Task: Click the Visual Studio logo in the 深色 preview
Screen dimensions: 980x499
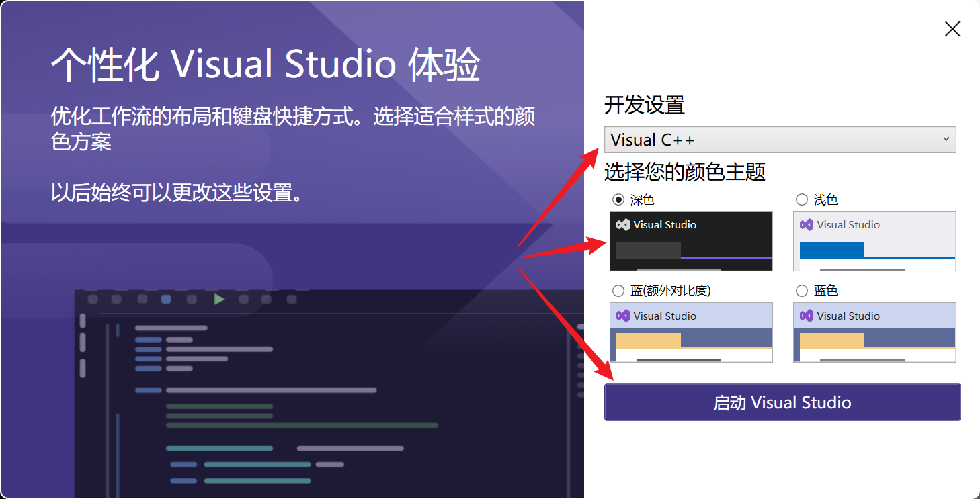Action: (622, 224)
